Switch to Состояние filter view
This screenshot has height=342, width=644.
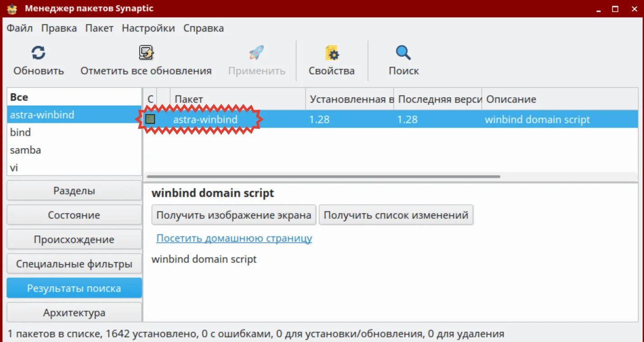74,215
